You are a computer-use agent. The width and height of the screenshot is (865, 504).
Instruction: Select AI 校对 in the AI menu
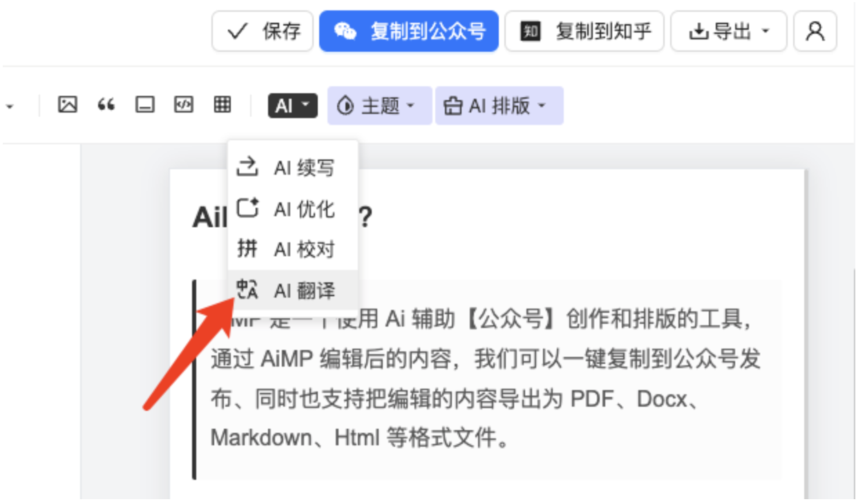pos(293,249)
